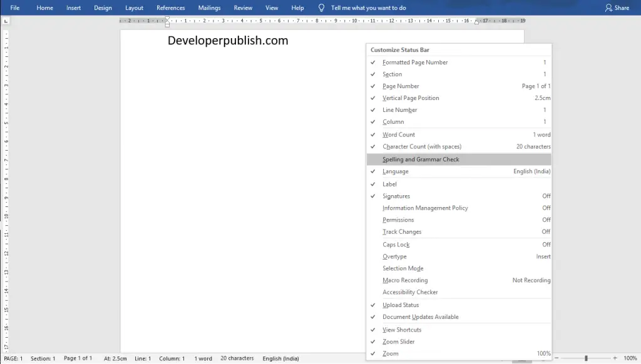Click the English (India) language status button
The height and width of the screenshot is (364, 641).
281,358
